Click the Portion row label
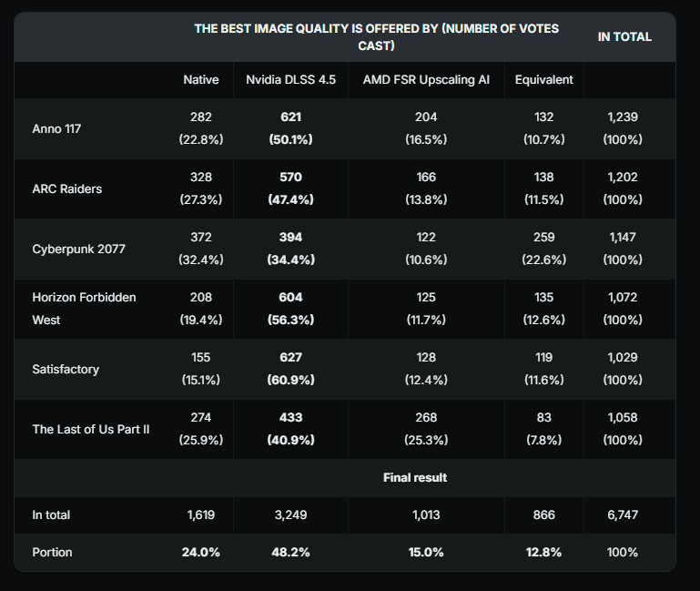Screen dimensions: 700x591 [51, 552]
